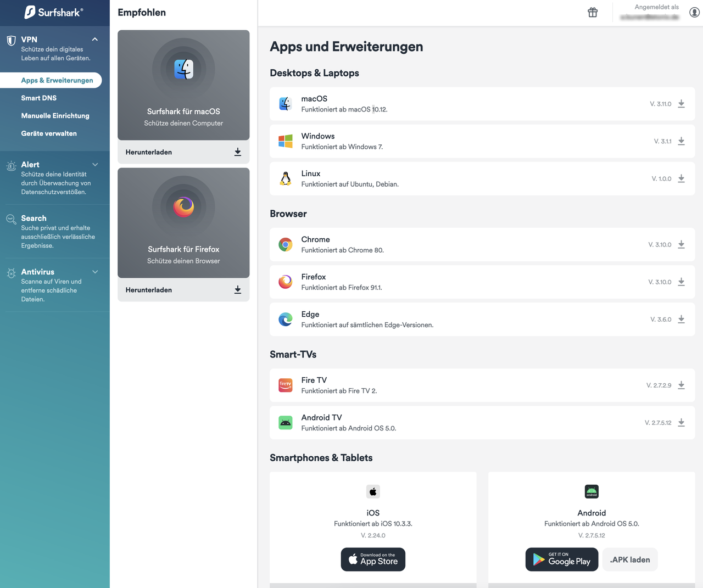Click the .APK laden button
Viewport: 703px width, 588px height.
click(x=630, y=559)
